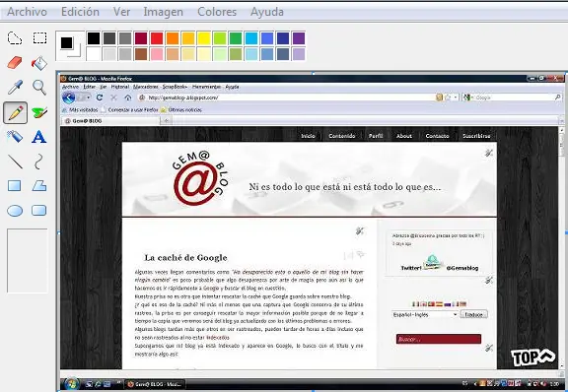Click the La caché de Google post title
The image size is (568, 392).
(185, 258)
